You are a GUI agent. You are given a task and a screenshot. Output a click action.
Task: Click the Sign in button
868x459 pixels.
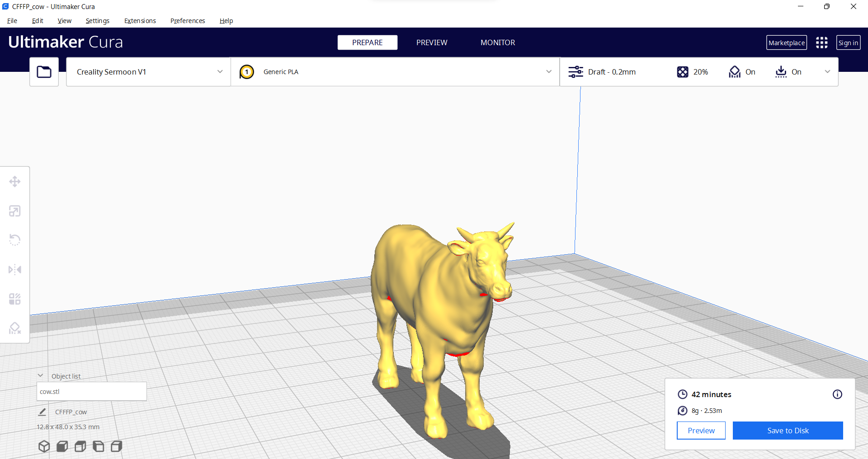click(x=848, y=42)
